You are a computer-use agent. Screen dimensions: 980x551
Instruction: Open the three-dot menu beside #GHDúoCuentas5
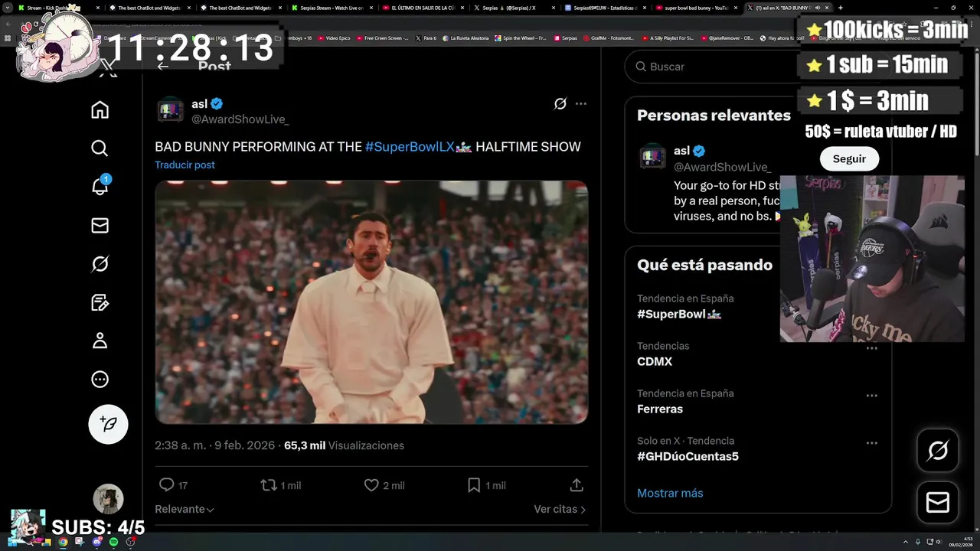click(x=871, y=443)
